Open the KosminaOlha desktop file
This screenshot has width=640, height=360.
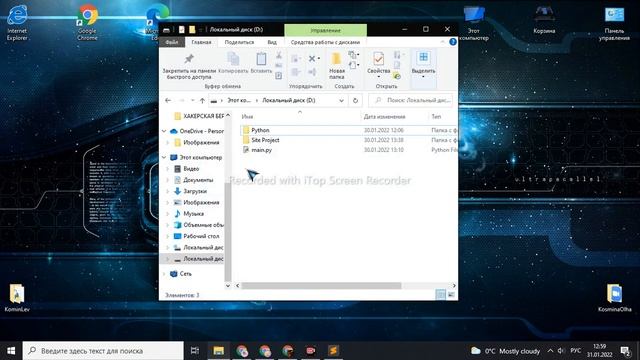[614, 298]
